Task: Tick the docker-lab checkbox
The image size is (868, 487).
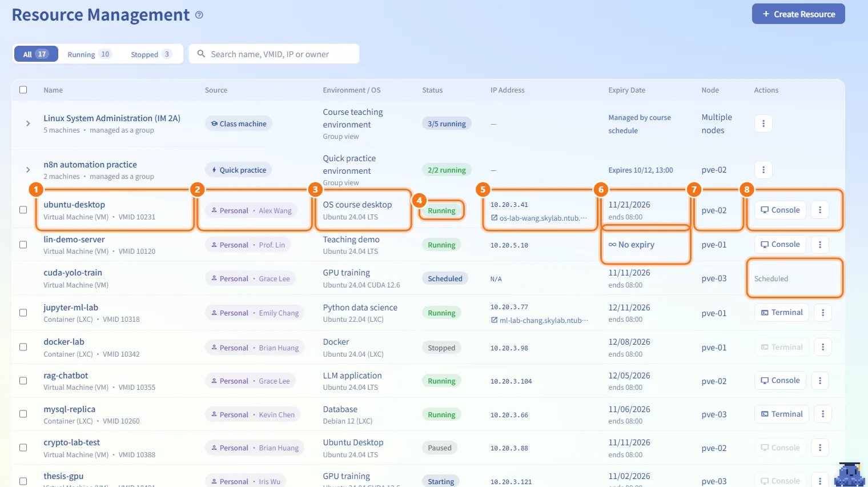Action: click(x=23, y=347)
